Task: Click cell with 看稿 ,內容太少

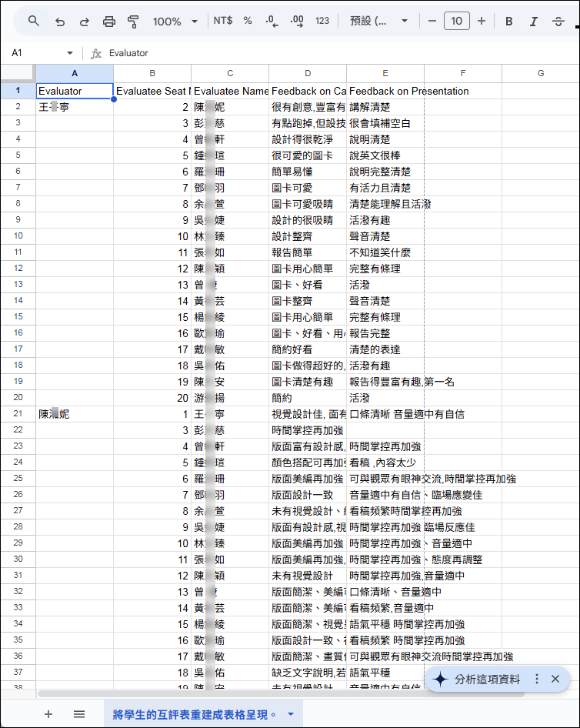Action: click(x=385, y=463)
